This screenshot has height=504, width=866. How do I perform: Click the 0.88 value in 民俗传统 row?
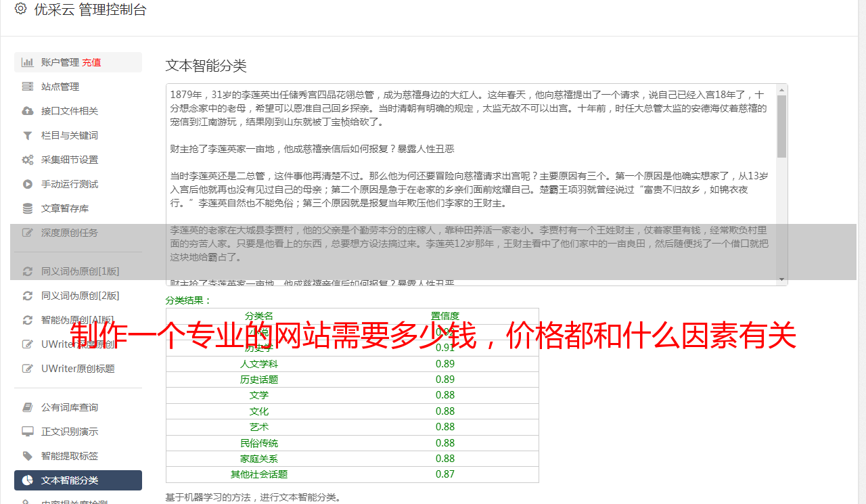445,443
